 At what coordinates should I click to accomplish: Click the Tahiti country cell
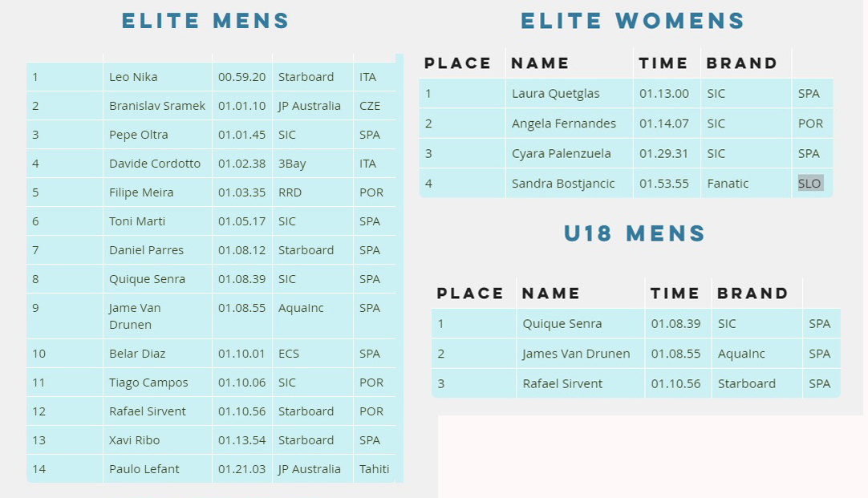pyautogui.click(x=374, y=469)
